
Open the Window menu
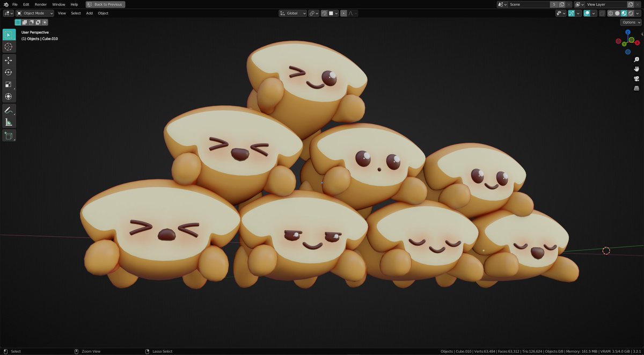(x=58, y=4)
